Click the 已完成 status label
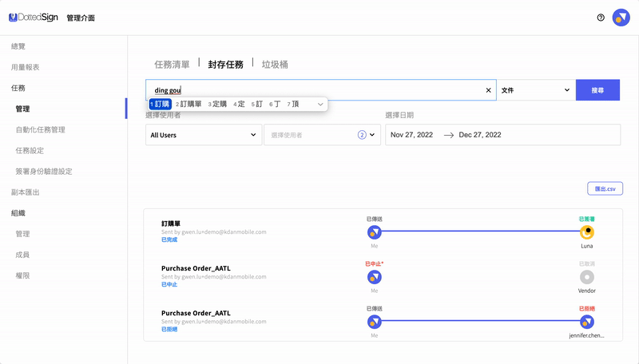Screen dimensions: 639x364 pos(169,239)
